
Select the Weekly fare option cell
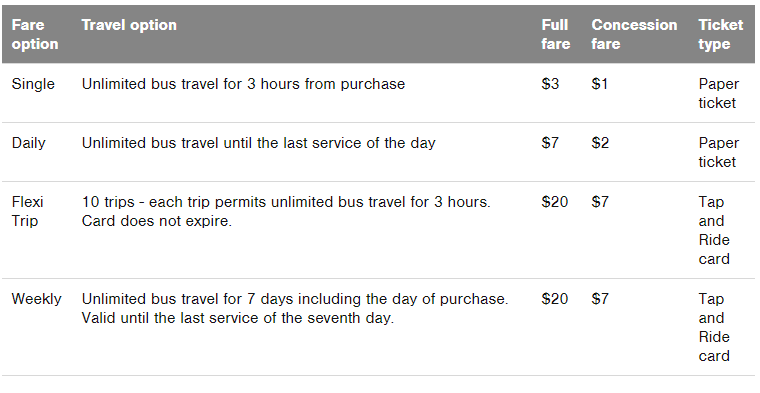tap(36, 299)
